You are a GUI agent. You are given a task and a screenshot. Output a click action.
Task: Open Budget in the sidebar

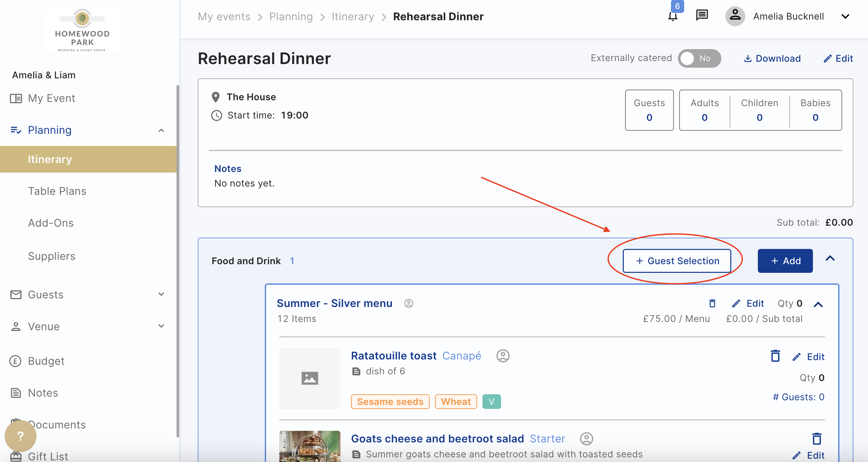(46, 361)
